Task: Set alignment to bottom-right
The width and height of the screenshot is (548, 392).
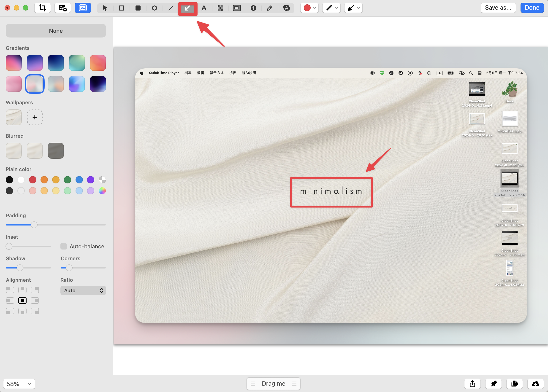Action: 35,311
